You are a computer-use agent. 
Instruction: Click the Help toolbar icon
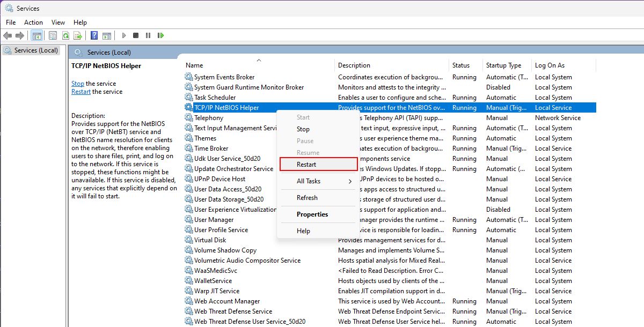[x=93, y=35]
